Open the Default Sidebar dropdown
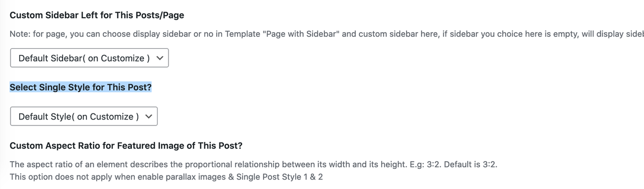 [89, 58]
